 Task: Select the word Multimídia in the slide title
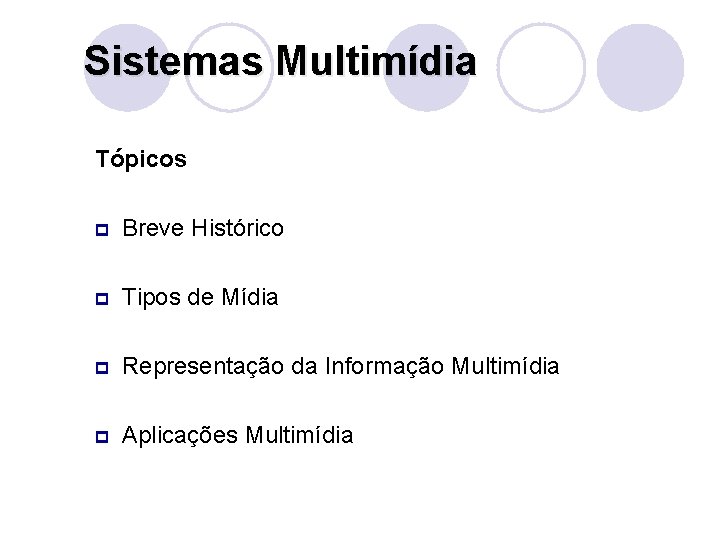click(x=376, y=60)
